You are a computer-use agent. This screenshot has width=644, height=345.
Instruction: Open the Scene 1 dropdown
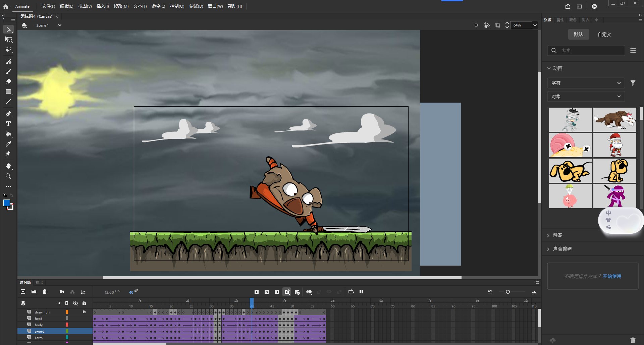pos(59,25)
